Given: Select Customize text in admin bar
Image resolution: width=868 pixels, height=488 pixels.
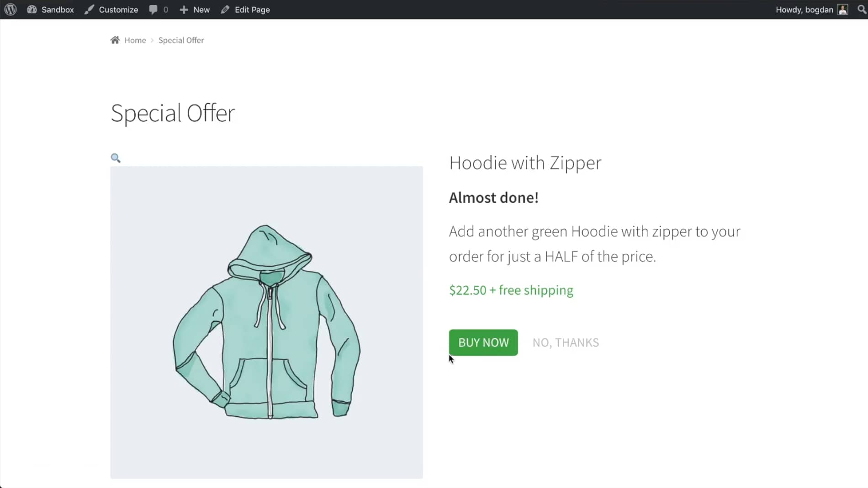Looking at the screenshot, I should pyautogui.click(x=118, y=10).
